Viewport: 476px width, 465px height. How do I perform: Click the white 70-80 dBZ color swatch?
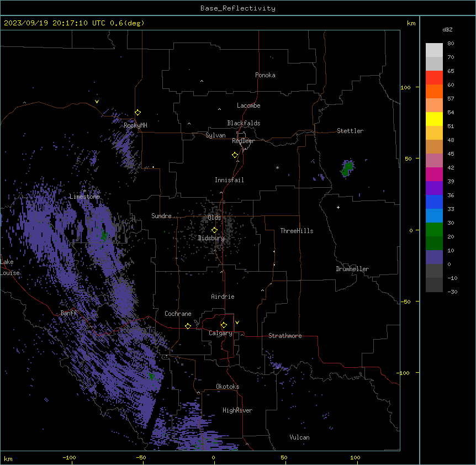[x=434, y=50]
